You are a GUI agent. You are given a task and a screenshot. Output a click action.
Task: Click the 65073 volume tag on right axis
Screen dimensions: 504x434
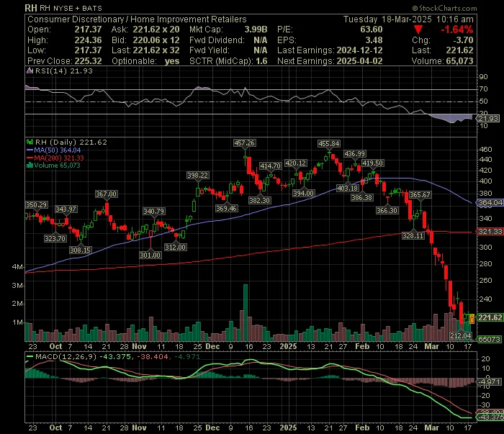(489, 339)
